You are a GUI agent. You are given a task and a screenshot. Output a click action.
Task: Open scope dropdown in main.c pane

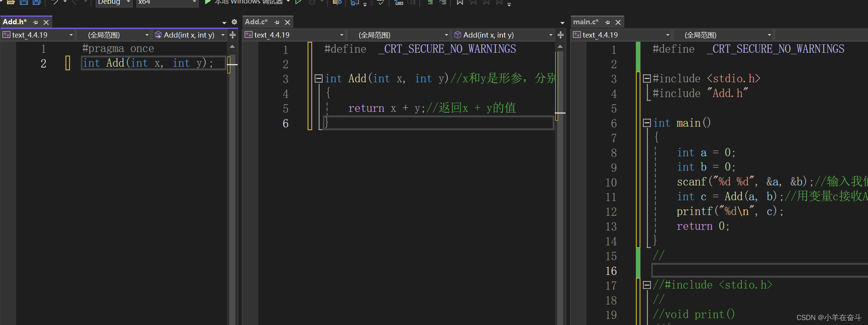[x=723, y=35]
